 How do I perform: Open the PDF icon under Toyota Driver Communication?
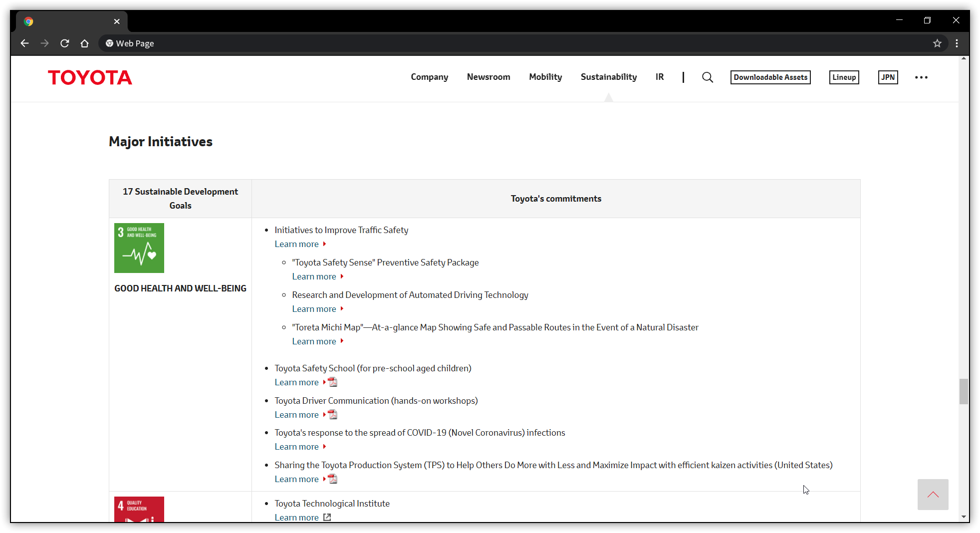(333, 415)
